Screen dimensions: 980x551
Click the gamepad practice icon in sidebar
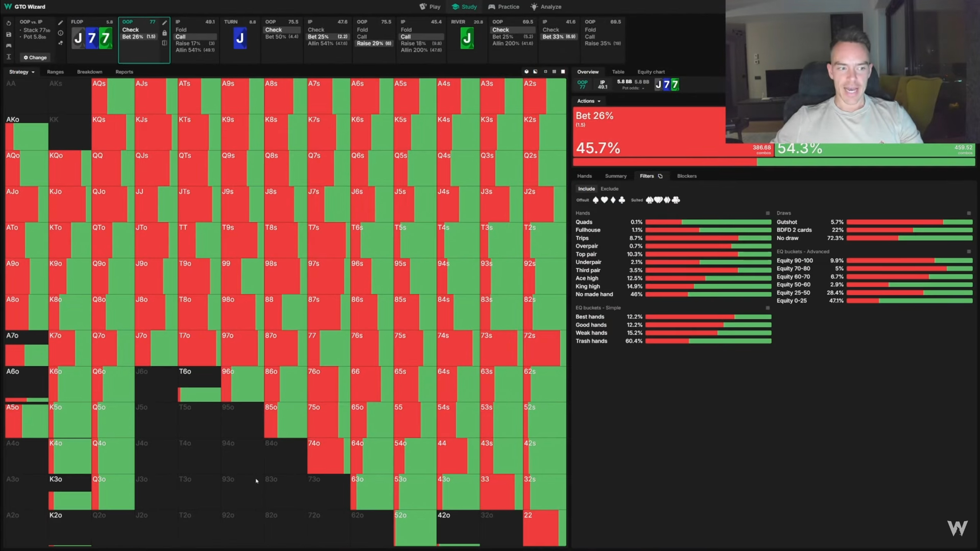click(x=8, y=46)
